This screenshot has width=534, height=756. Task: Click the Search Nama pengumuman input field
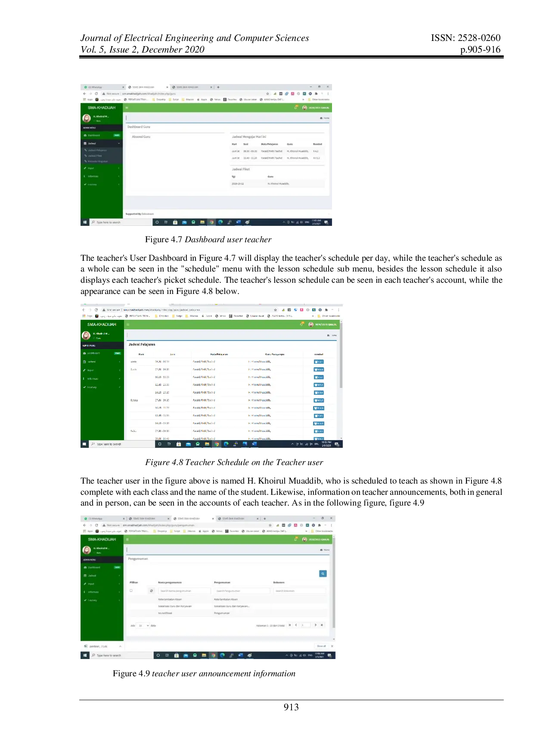coord(184,590)
